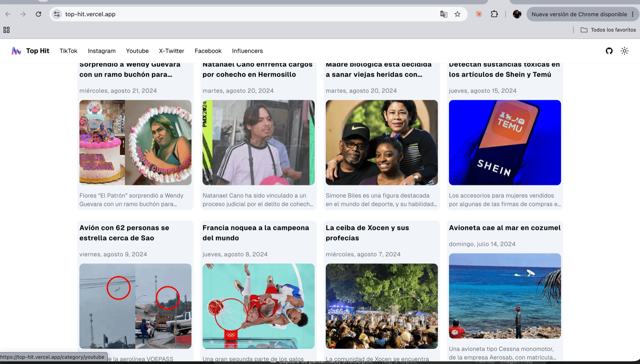
Task: Click the Top Hit brand name
Action: [38, 51]
